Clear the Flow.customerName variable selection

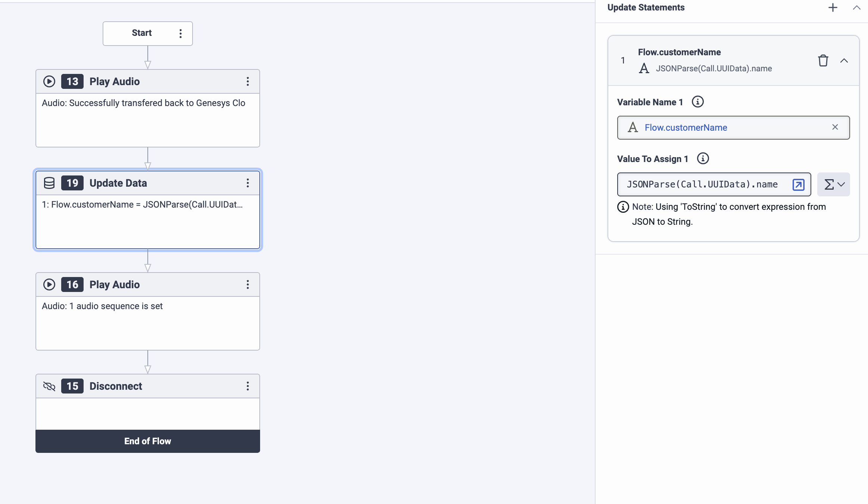(835, 127)
